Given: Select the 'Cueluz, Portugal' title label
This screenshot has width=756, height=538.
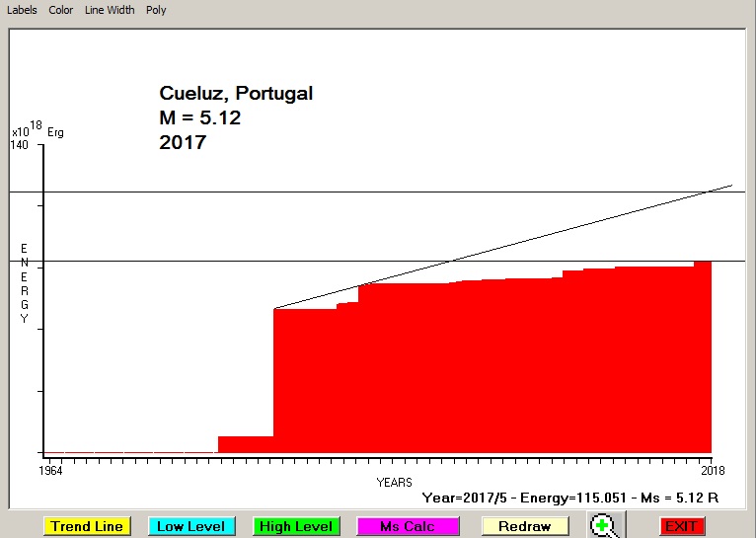Looking at the screenshot, I should [x=236, y=94].
